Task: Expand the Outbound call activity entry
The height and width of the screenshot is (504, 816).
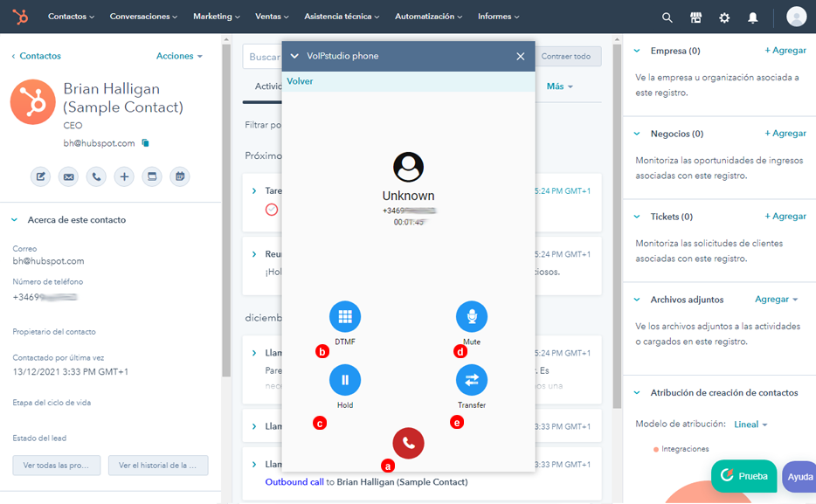Action: pos(254,465)
